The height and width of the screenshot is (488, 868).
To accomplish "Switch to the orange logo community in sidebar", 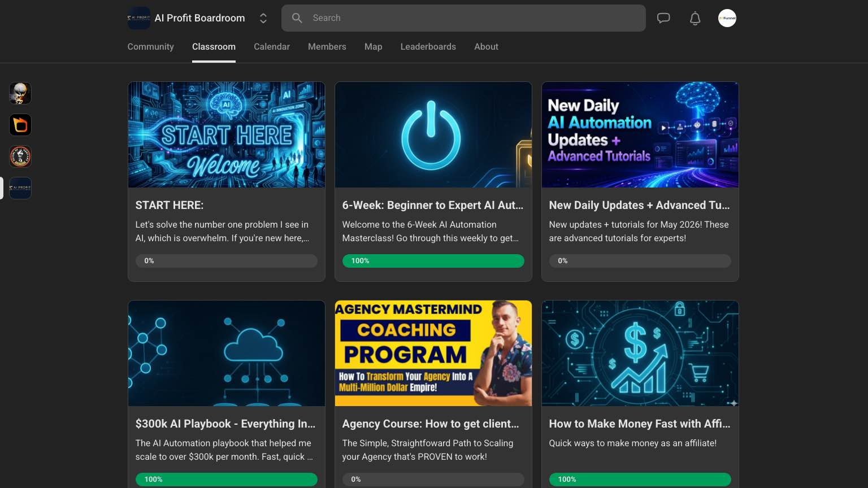I will pos(20,125).
